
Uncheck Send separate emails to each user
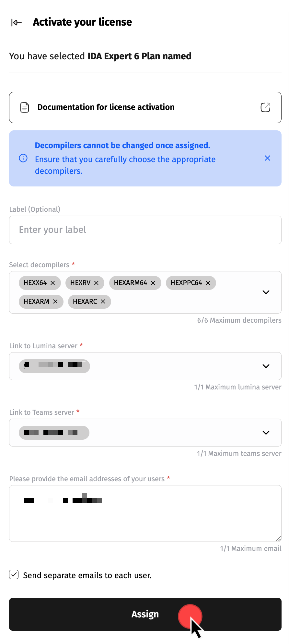14,575
